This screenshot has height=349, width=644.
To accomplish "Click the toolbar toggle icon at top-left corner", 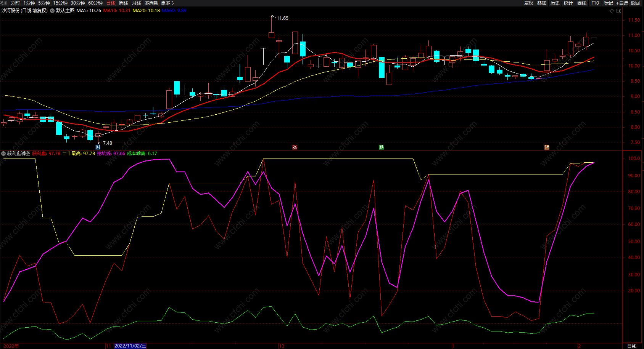I will click(4, 3).
